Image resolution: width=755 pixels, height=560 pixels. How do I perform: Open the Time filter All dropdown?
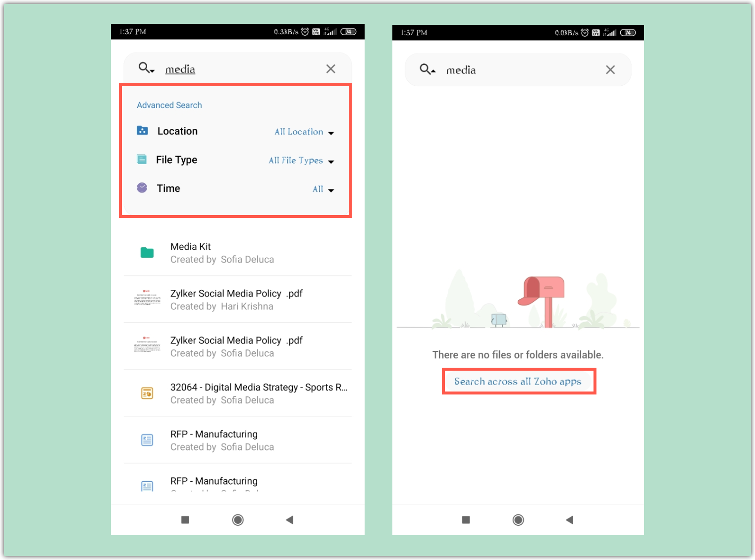click(x=323, y=189)
